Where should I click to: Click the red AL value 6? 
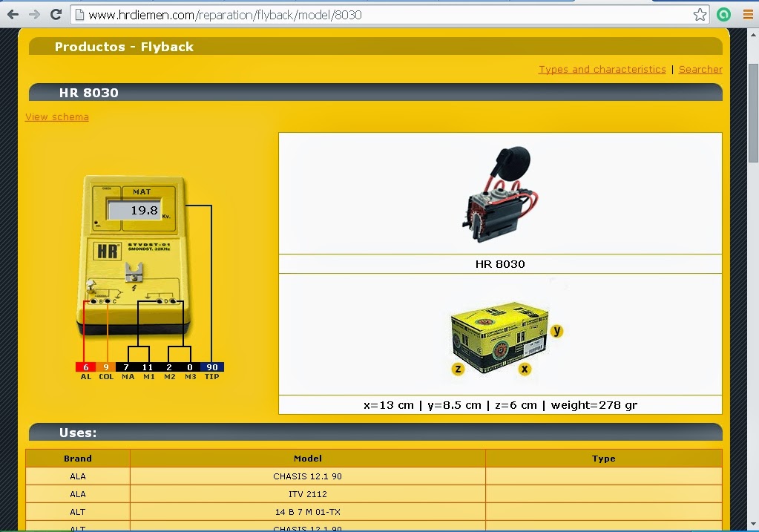85,367
